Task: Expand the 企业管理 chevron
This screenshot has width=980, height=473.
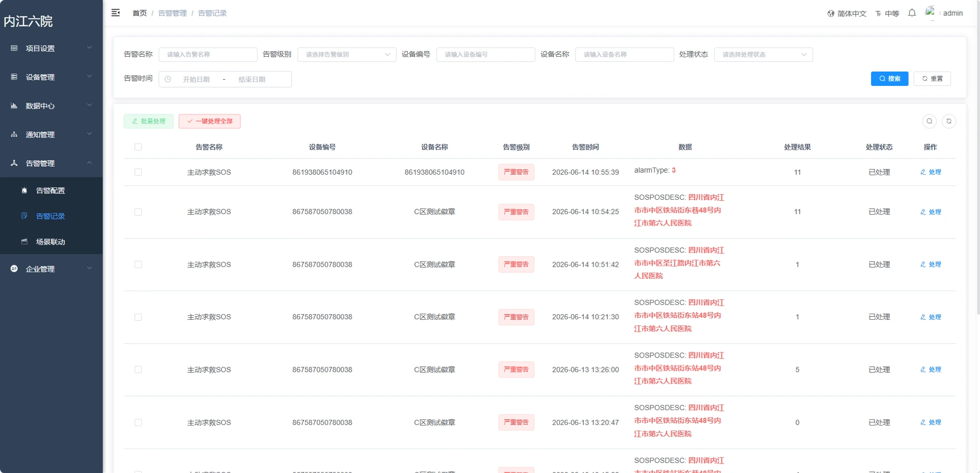Action: pos(89,268)
